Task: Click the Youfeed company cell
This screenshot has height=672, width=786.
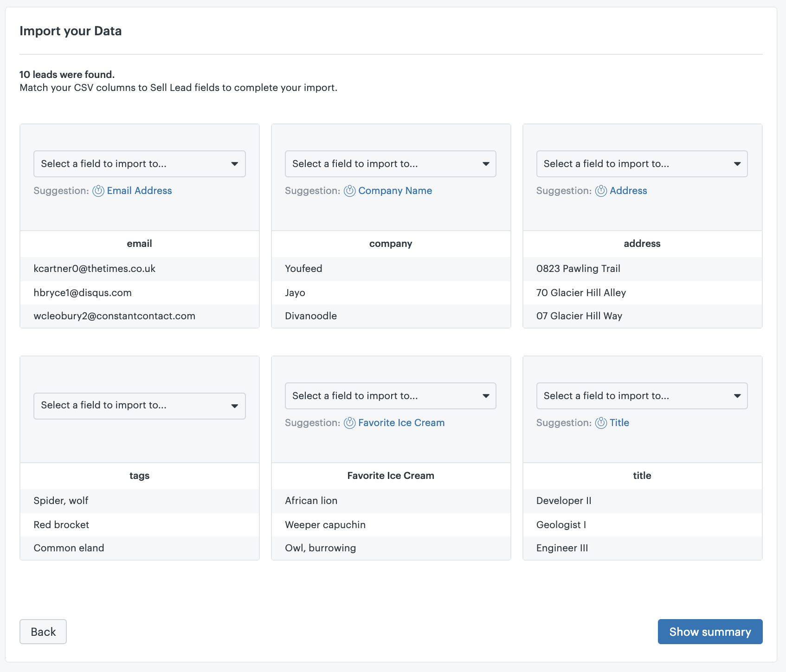Action: click(391, 269)
